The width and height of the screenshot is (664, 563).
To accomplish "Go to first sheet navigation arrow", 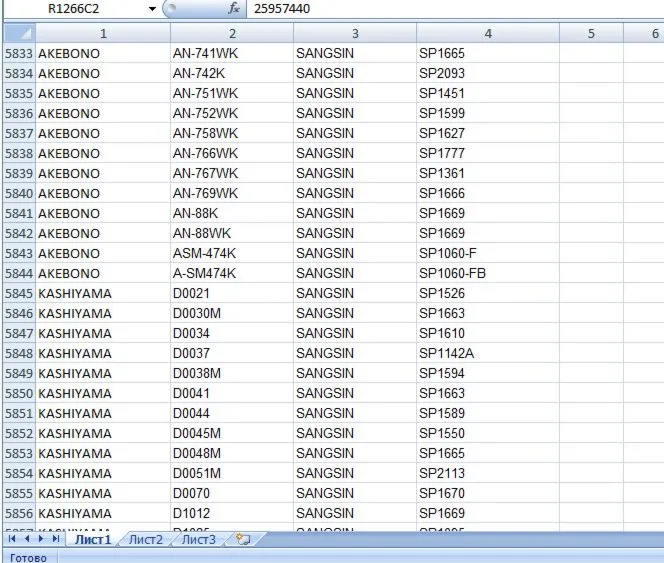I will click(x=12, y=539).
